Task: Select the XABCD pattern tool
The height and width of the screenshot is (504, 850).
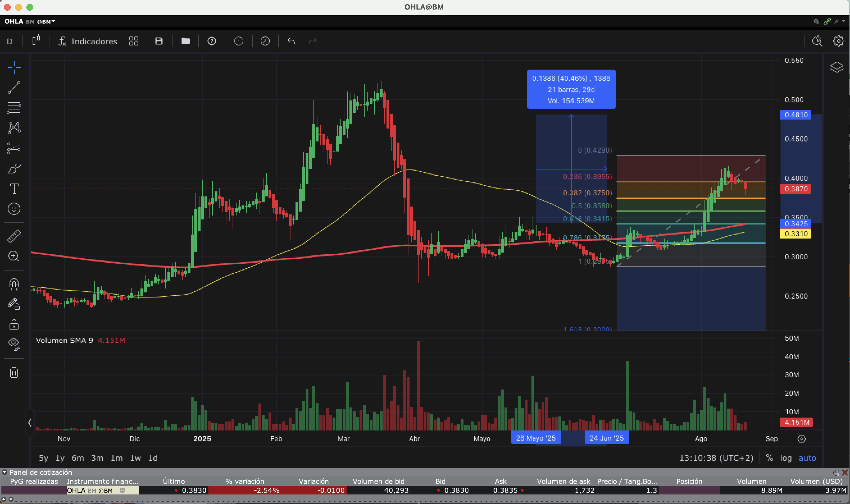Action: tap(14, 128)
